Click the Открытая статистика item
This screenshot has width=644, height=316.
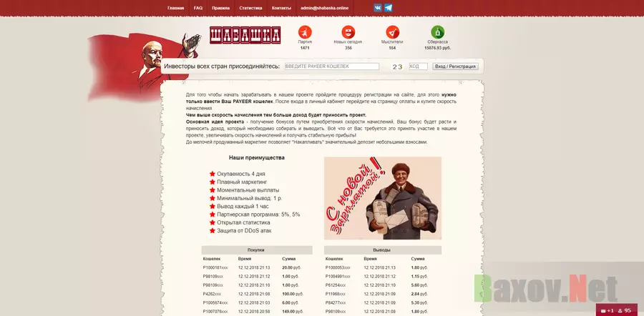pyautogui.click(x=243, y=222)
